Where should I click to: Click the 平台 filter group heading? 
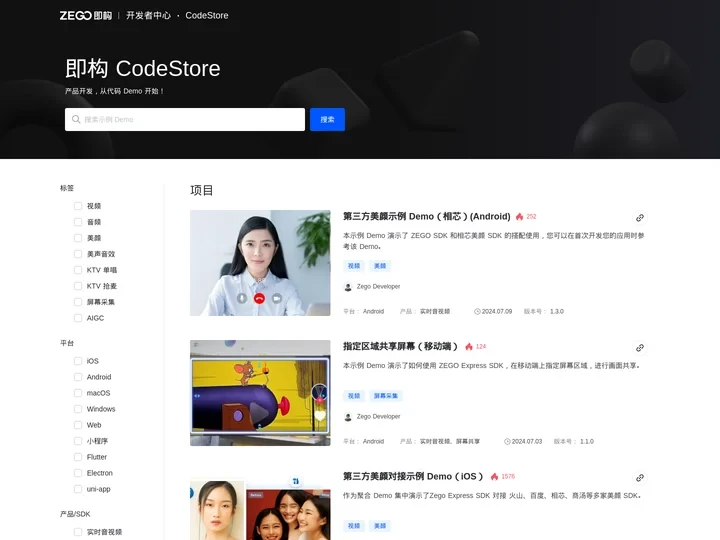click(x=67, y=343)
